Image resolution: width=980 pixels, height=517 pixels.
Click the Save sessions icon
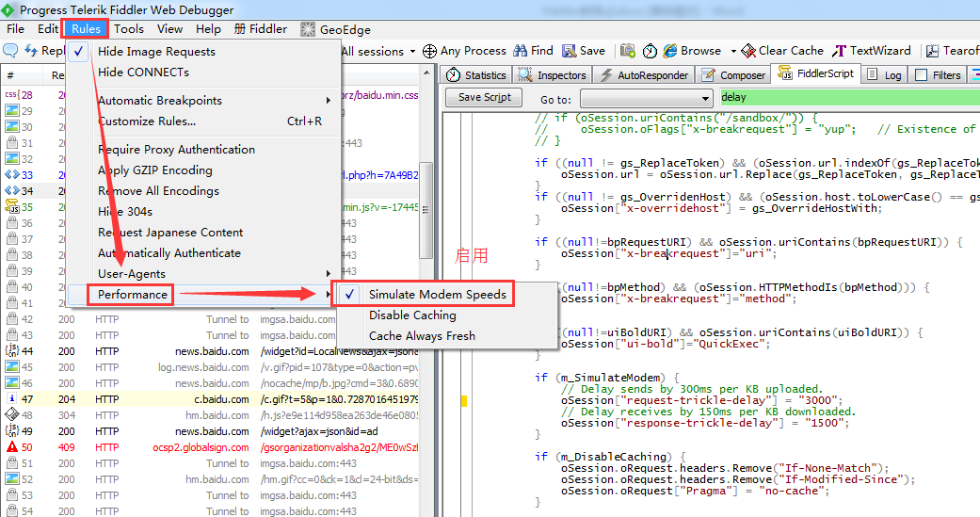(x=569, y=51)
